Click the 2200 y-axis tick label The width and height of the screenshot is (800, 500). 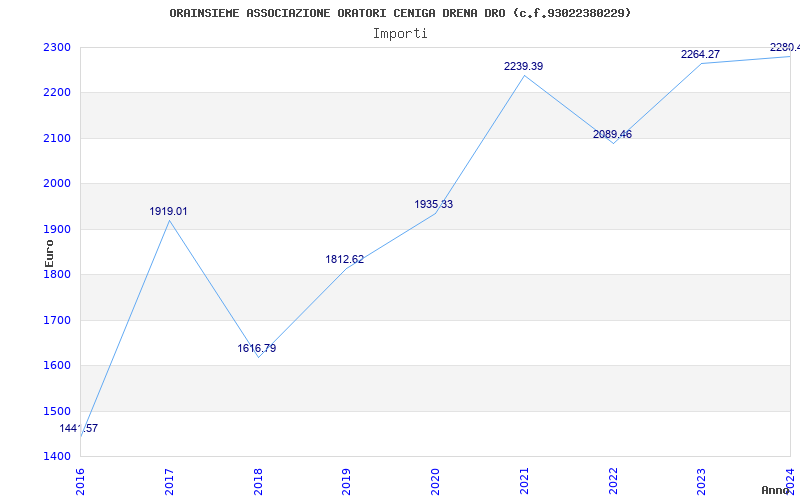tap(57, 93)
